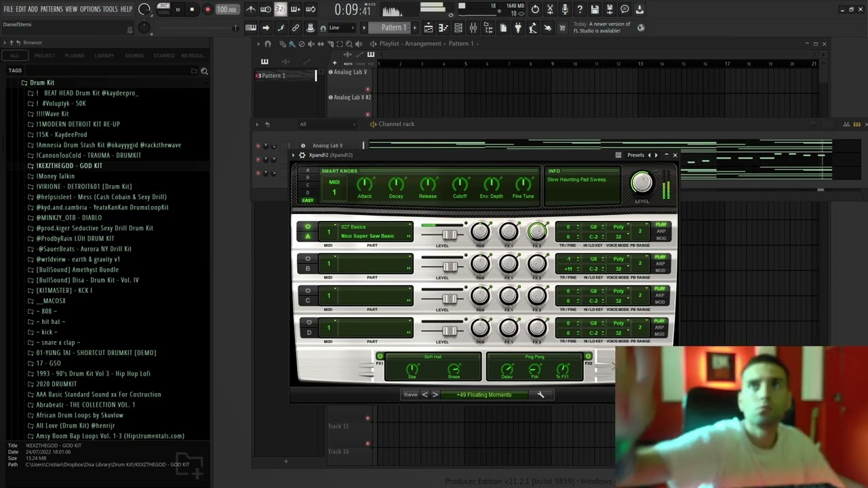Enable the wait for input icon
Image resolution: width=868 pixels, height=488 pixels.
266,9
